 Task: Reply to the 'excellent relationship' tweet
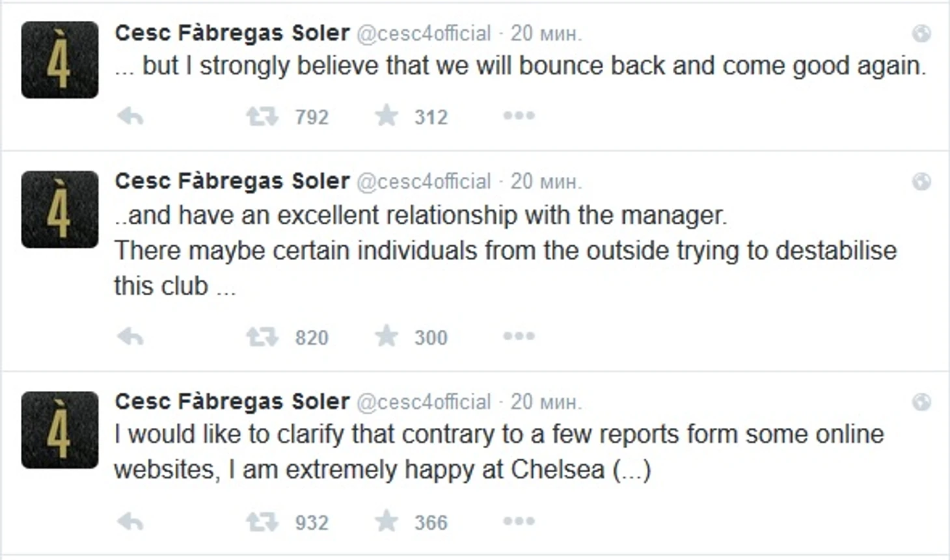coord(130,337)
